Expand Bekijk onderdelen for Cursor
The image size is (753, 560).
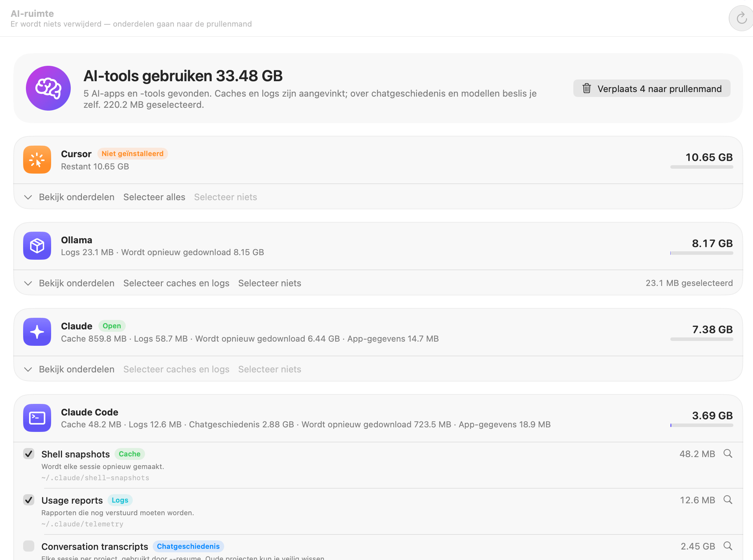click(69, 197)
